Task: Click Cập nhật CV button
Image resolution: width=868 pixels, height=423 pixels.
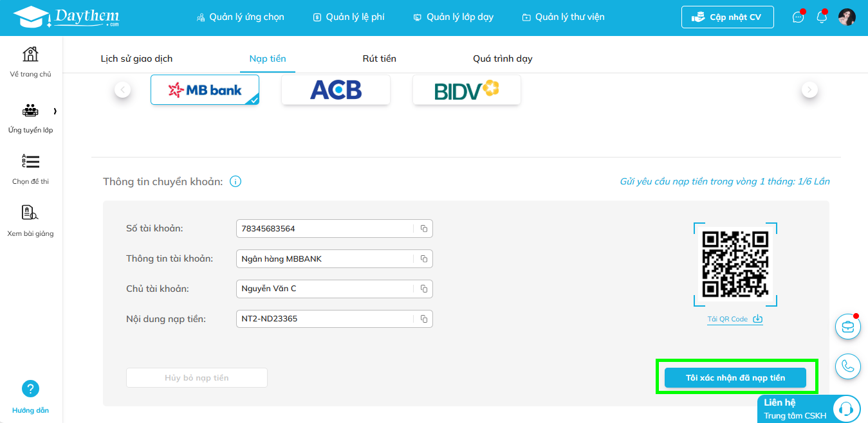Action: [727, 17]
